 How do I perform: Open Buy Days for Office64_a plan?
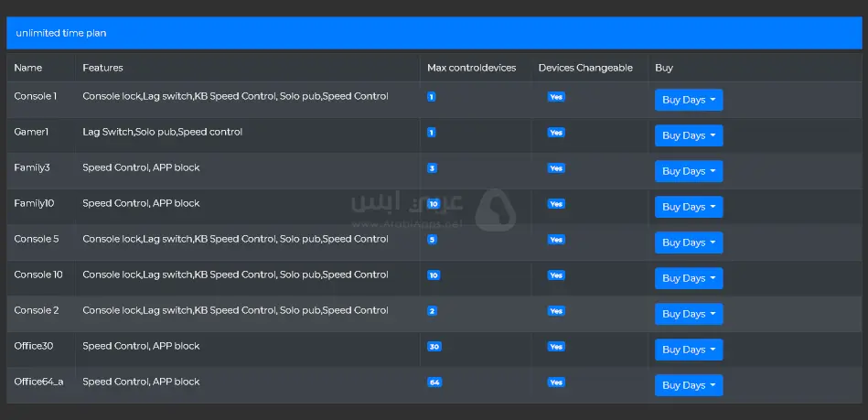689,385
